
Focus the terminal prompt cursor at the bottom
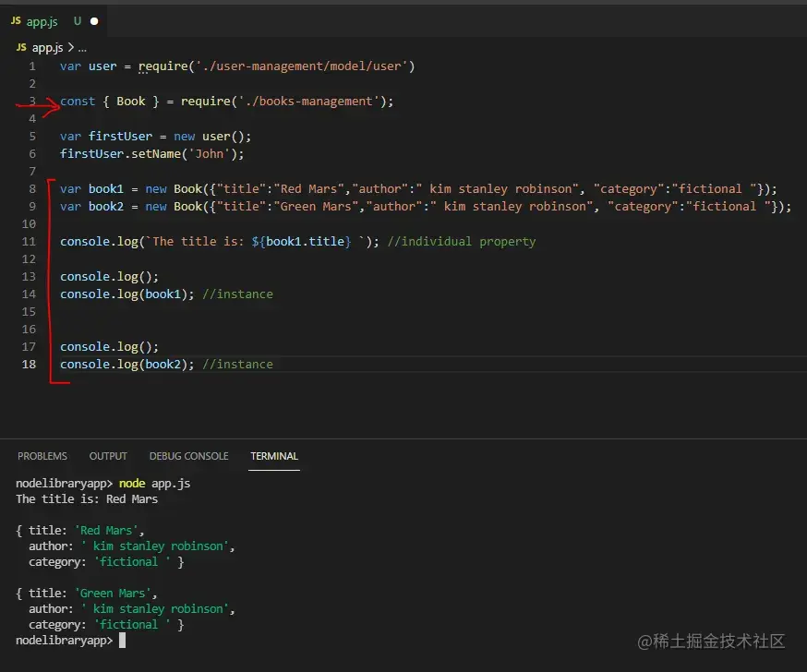122,640
